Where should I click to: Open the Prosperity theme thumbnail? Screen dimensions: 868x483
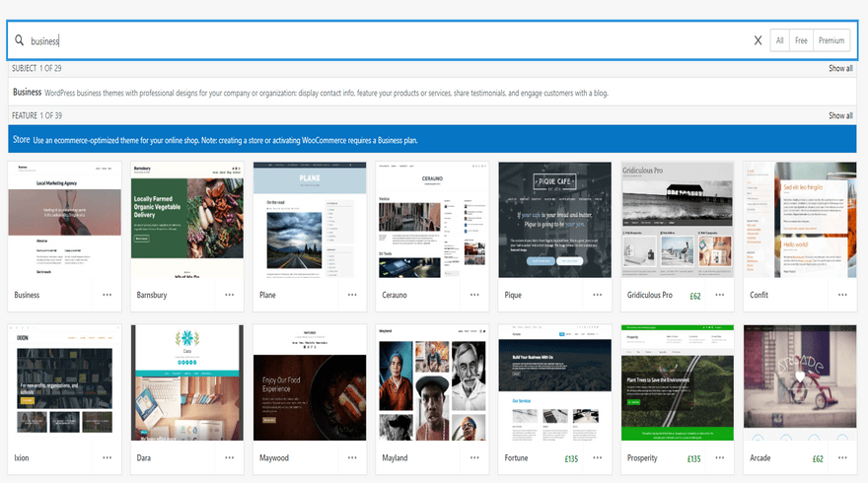[x=678, y=382]
